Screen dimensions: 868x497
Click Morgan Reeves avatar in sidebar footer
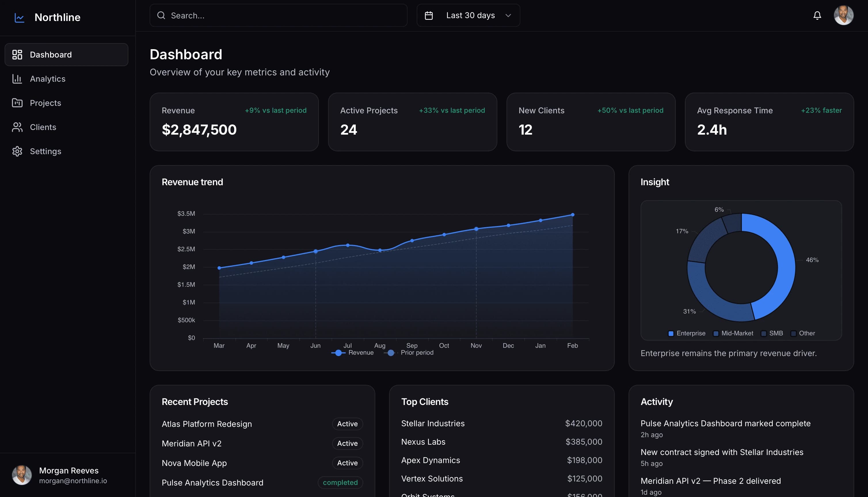coord(22,475)
